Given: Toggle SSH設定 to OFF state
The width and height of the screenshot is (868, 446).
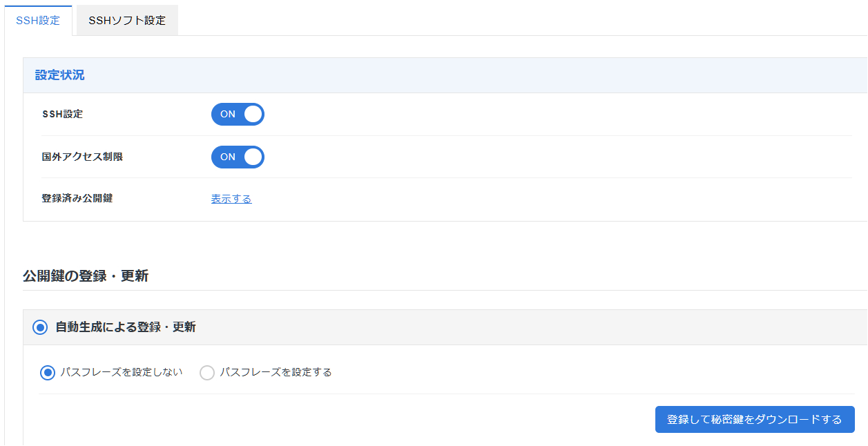Looking at the screenshot, I should [x=238, y=114].
